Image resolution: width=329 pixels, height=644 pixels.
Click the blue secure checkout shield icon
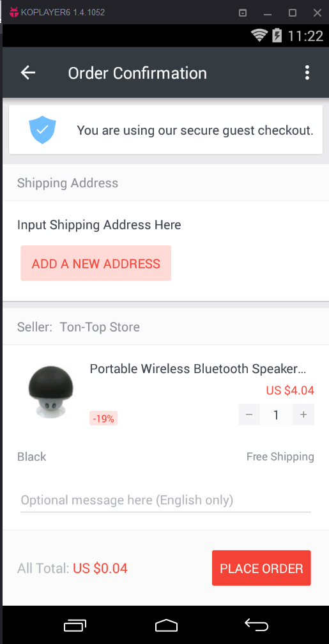tap(42, 130)
